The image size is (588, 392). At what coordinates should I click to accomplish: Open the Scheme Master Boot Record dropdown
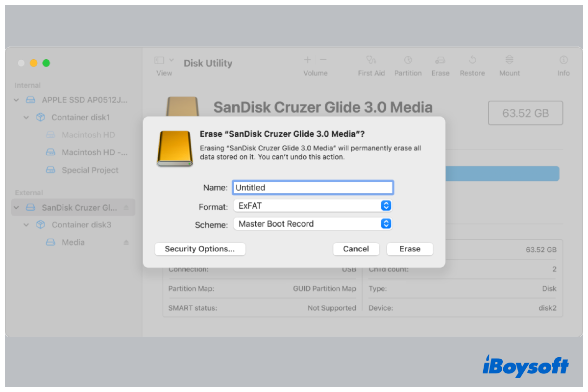(x=386, y=224)
